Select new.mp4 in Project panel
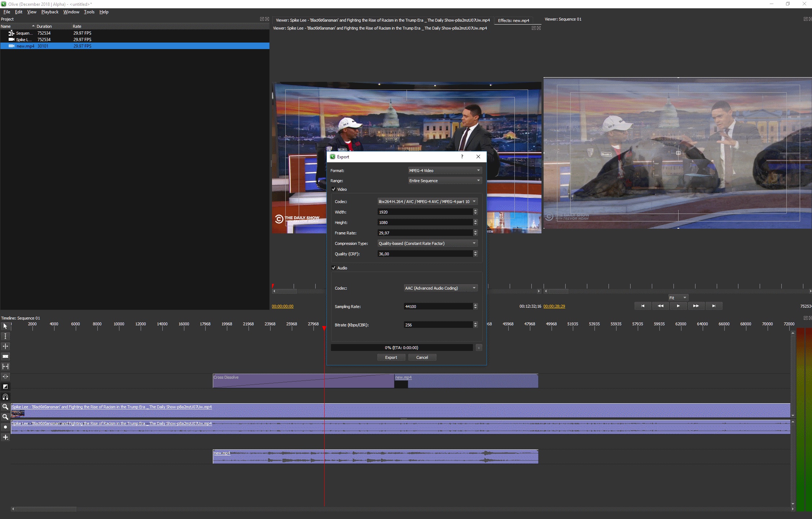This screenshot has height=519, width=812. pyautogui.click(x=135, y=46)
